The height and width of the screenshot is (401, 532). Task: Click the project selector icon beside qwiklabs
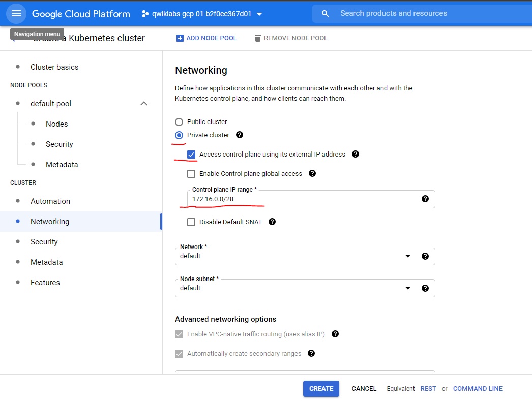coord(145,14)
